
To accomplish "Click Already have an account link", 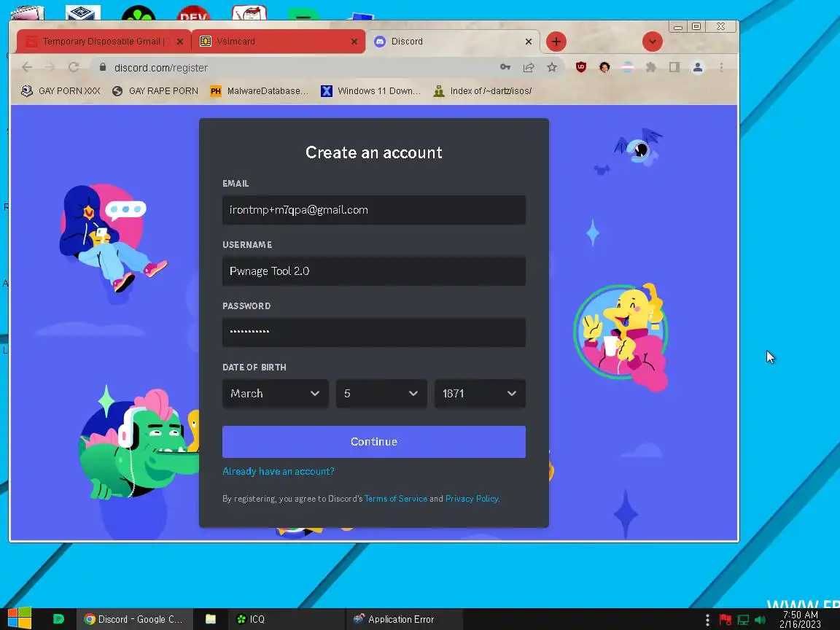I will (278, 472).
